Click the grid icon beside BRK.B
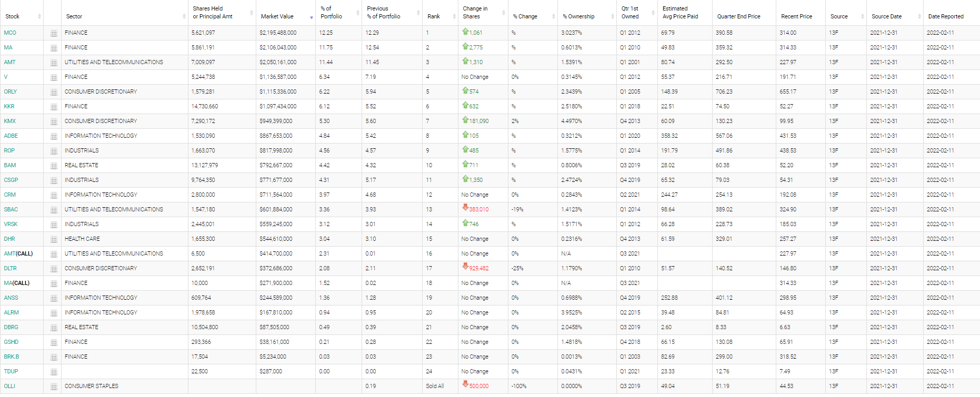Image resolution: width=980 pixels, height=397 pixels. tap(54, 357)
